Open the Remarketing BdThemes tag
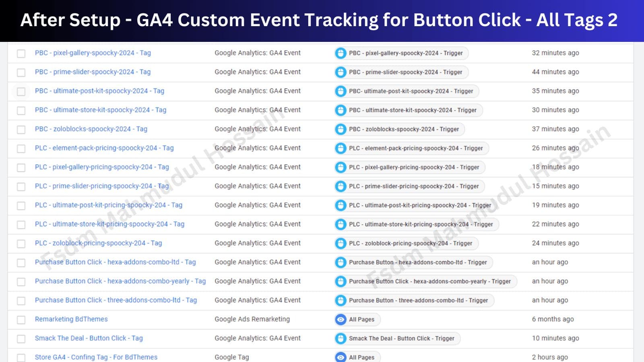The width and height of the screenshot is (644, 362). [71, 319]
